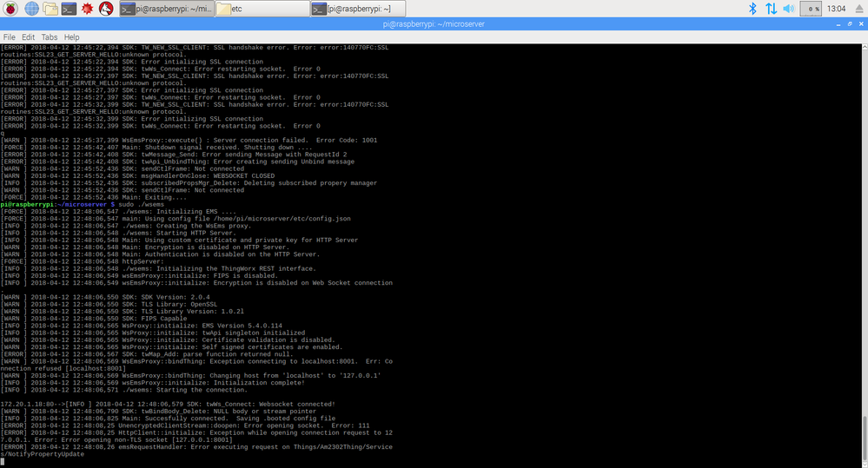
Task: Click the 'TLS Library: OpenSSL' log line
Action: (x=109, y=304)
